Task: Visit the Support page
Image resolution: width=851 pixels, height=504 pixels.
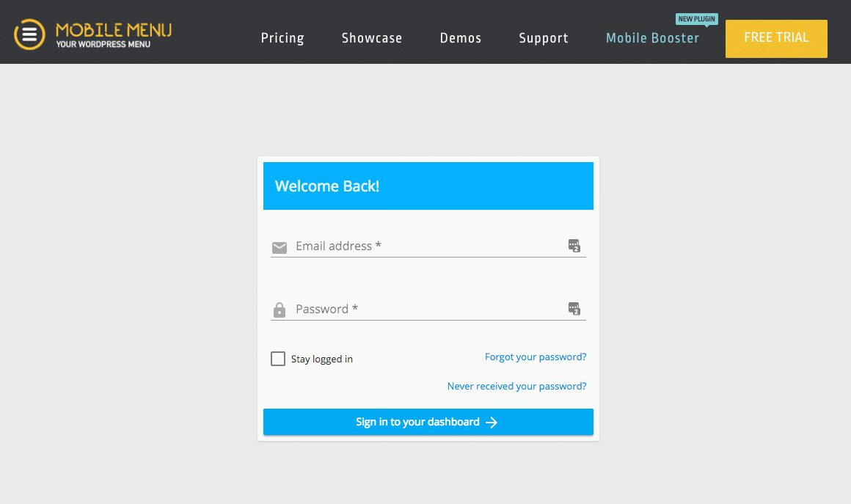Action: tap(544, 38)
